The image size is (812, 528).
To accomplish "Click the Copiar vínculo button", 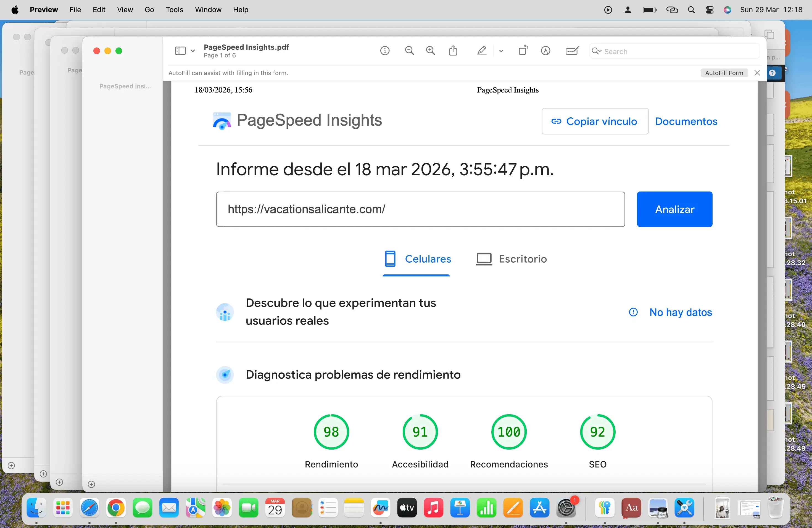I will [595, 122].
